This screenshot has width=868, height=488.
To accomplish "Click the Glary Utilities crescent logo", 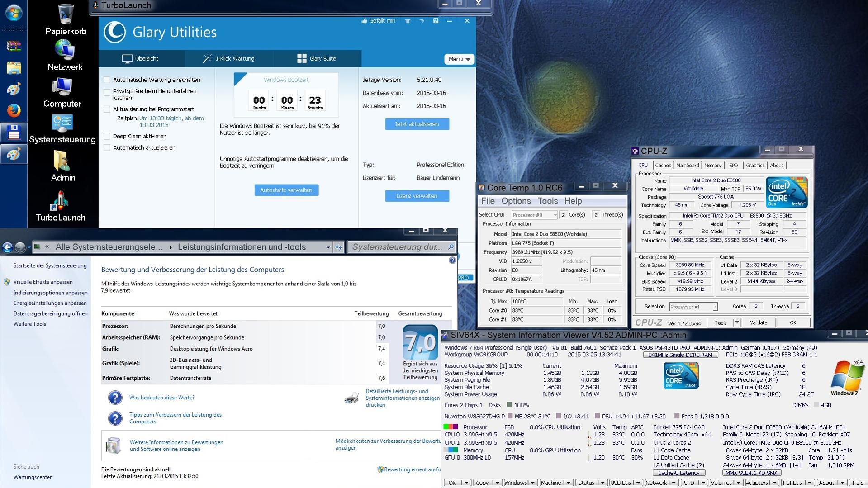I will (x=115, y=32).
